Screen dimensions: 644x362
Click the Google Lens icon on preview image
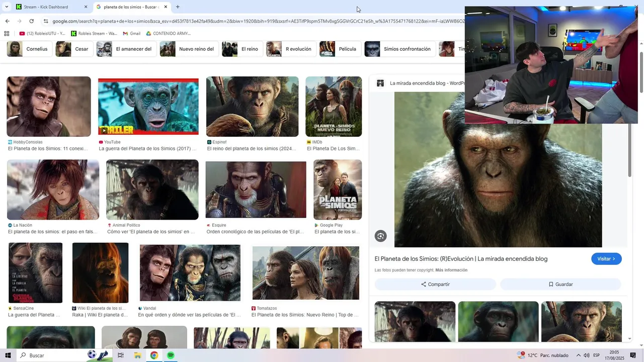pos(381,236)
